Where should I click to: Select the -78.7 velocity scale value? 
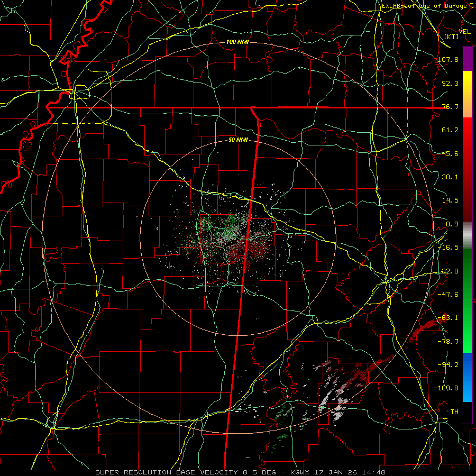pyautogui.click(x=448, y=342)
